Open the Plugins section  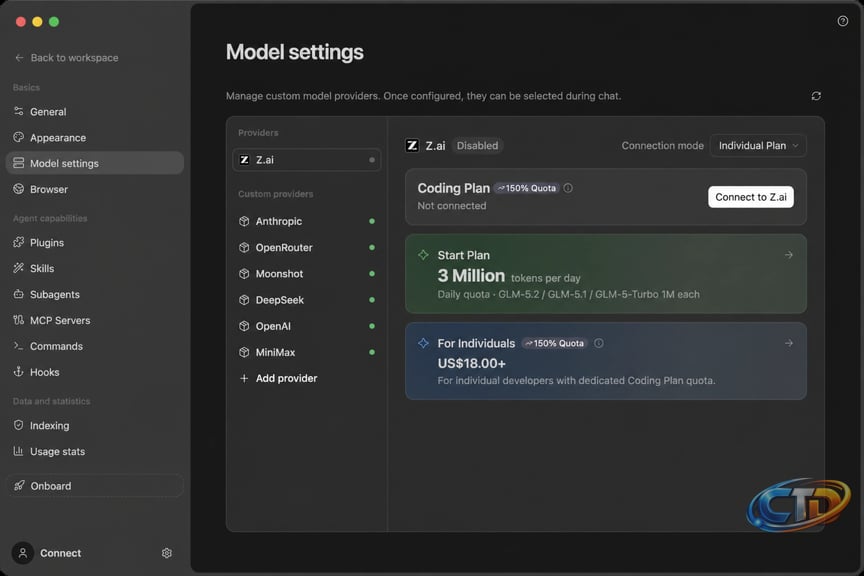pos(95,242)
